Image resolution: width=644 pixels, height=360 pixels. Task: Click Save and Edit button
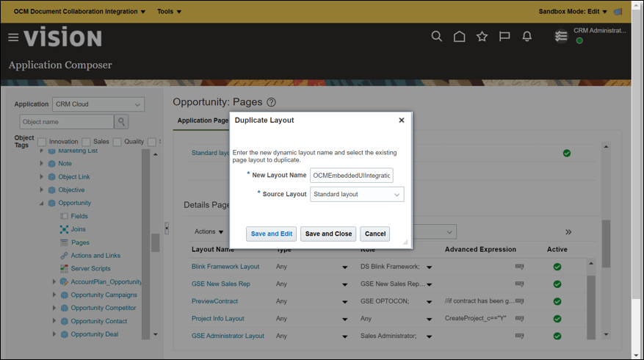tap(272, 234)
